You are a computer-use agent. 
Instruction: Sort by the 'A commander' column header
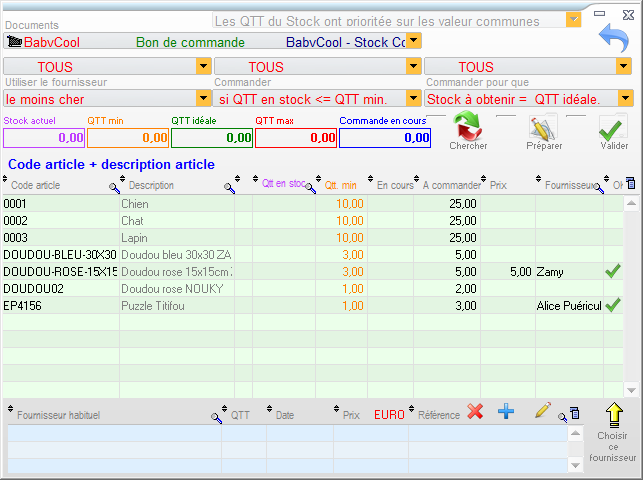coord(451,185)
